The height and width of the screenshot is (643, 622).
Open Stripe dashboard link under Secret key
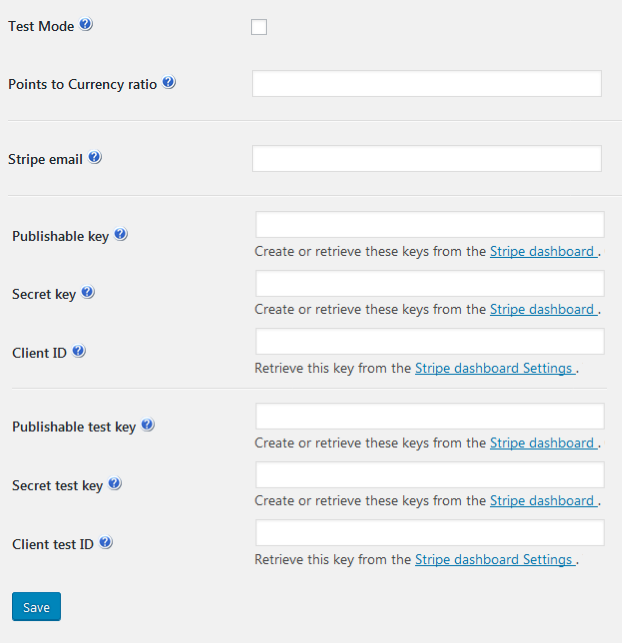click(544, 310)
